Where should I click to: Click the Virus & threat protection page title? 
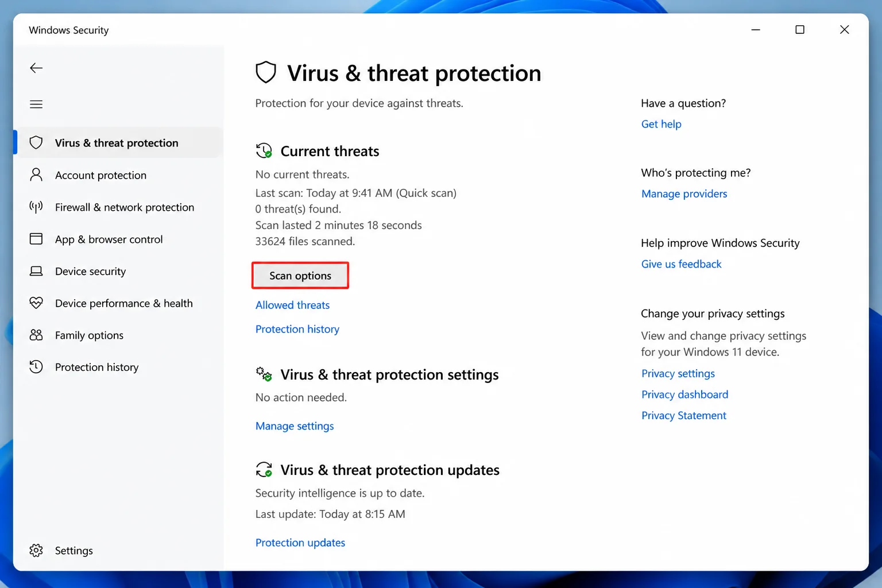click(414, 73)
